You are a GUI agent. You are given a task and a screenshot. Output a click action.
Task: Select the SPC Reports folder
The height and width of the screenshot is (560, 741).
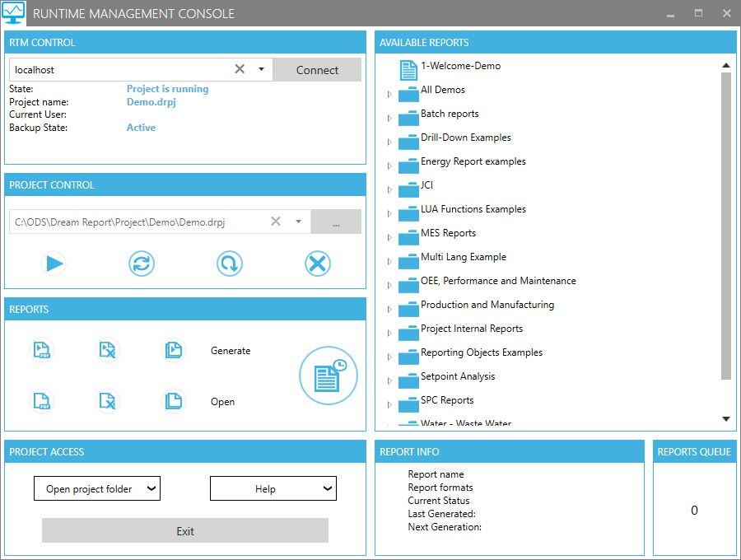(446, 400)
